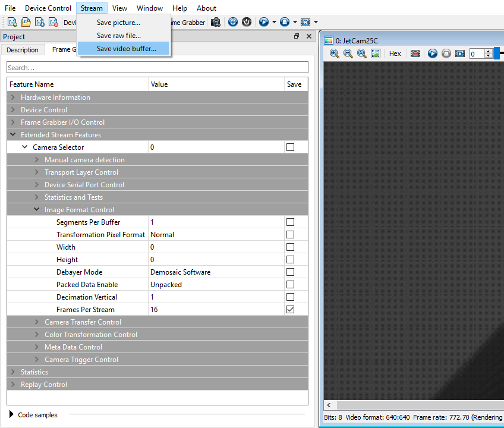Click the save project icon in main toolbar
Viewport: 504px width, 428px height.
pyautogui.click(x=40, y=22)
